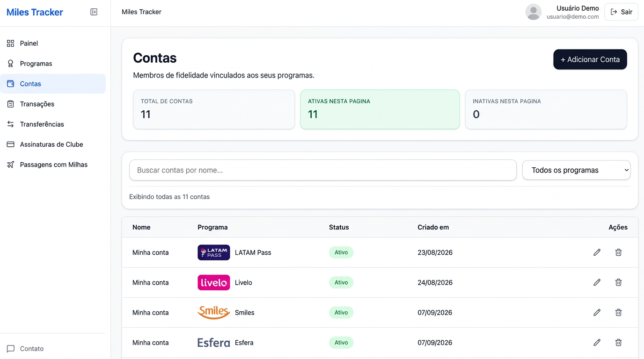Edit the Esfera account with pencil icon
Viewport: 644px width, 359px height.
(597, 343)
